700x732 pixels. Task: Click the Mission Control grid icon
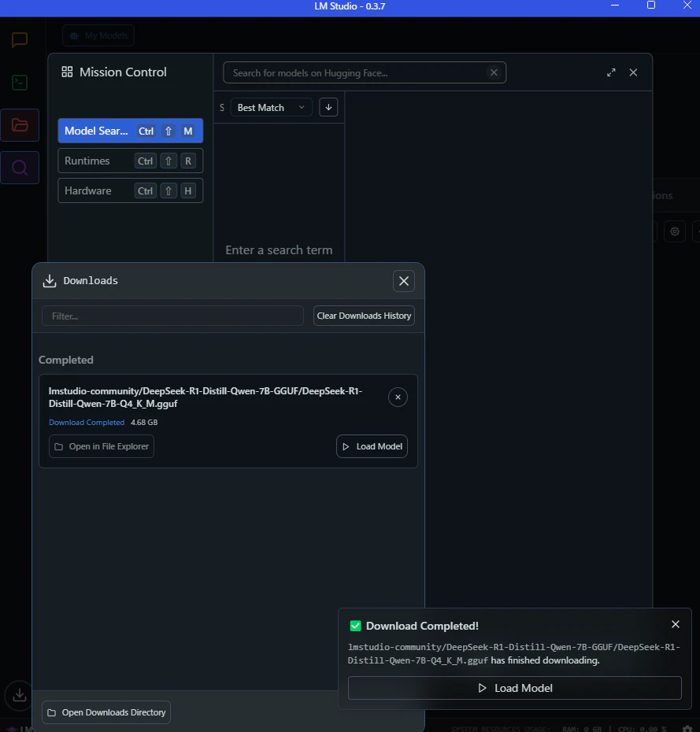click(x=67, y=72)
